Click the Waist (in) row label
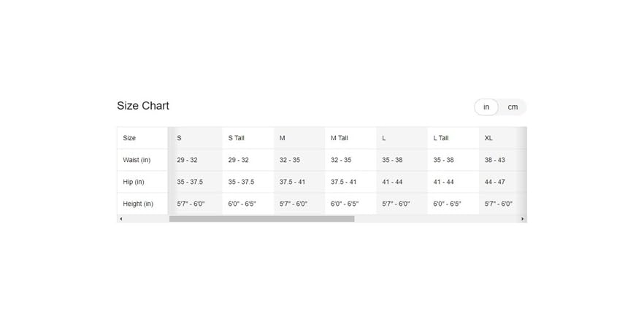This screenshot has width=644, height=322. 137,160
